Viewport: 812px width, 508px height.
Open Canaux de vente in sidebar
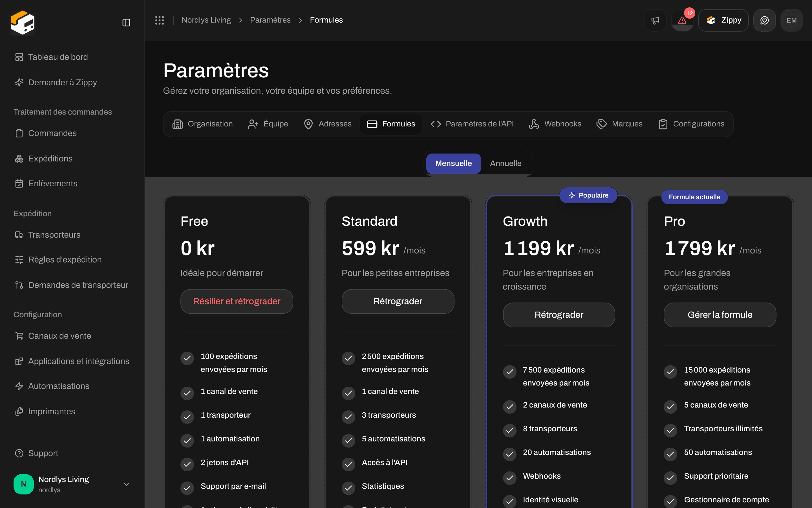pos(72,336)
